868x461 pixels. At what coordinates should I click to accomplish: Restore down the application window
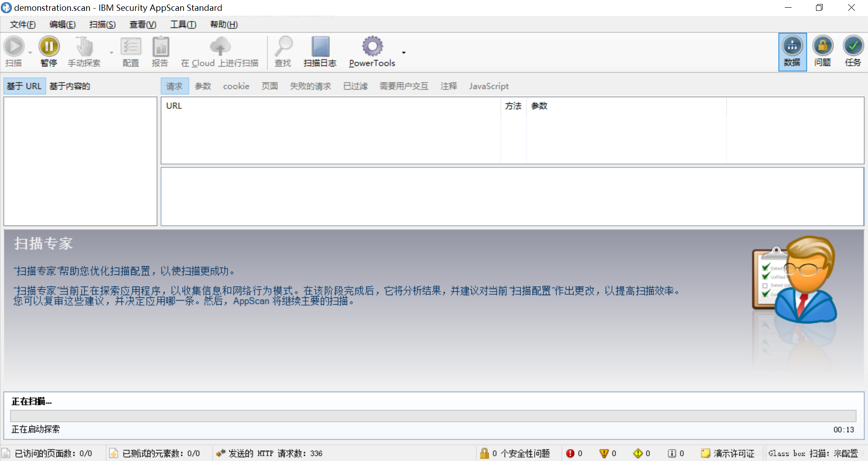(820, 8)
